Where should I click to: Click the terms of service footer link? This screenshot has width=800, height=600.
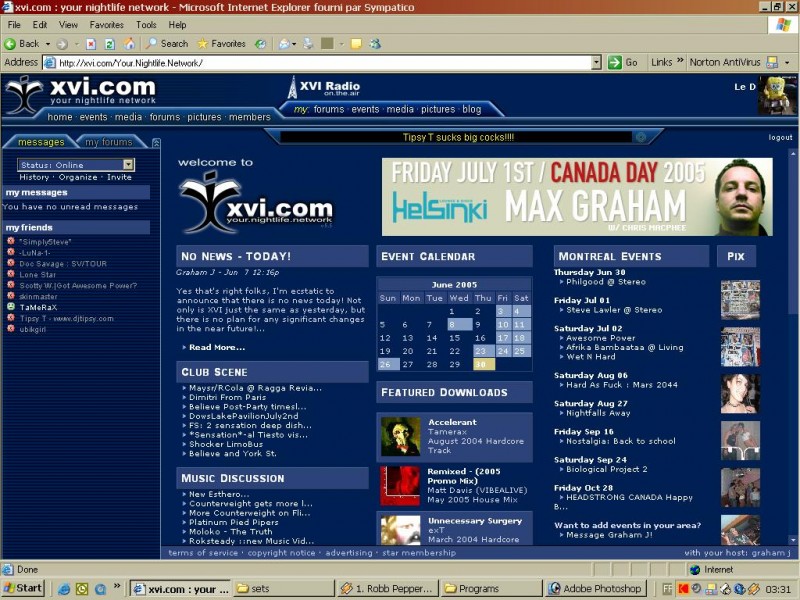coord(203,553)
